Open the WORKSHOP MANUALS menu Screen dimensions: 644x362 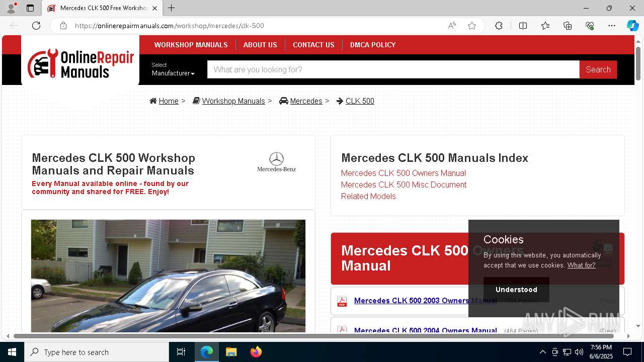tap(191, 45)
